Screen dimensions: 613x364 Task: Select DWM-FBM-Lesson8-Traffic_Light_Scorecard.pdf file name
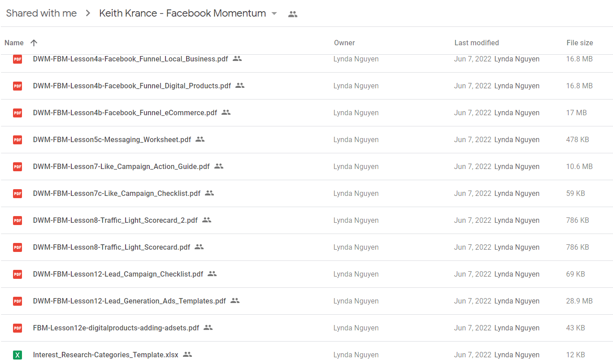112,247
